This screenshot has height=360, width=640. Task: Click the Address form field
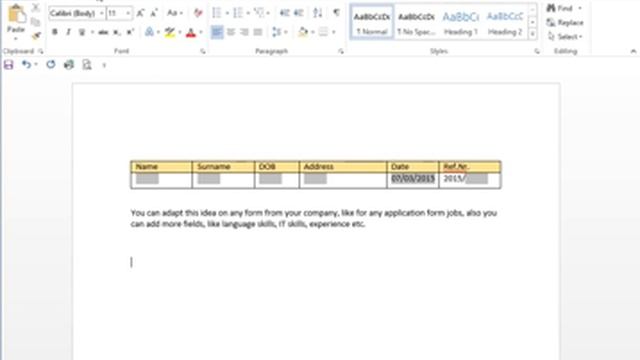pyautogui.click(x=315, y=179)
